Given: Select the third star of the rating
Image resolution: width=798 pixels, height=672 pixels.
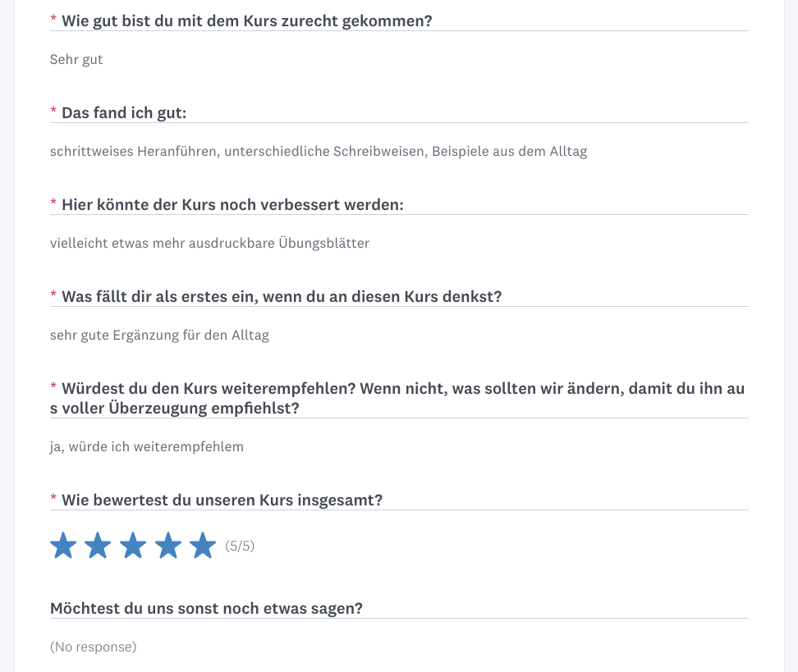Looking at the screenshot, I should (133, 546).
